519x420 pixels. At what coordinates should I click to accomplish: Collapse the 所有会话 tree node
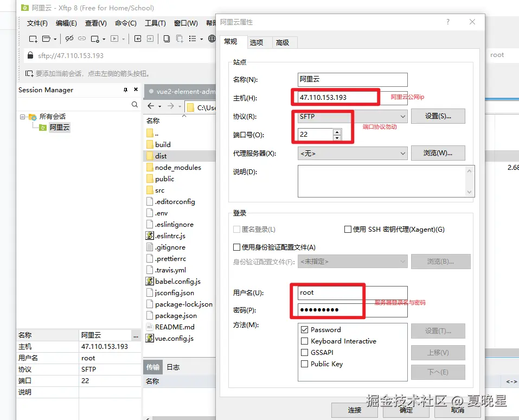(x=22, y=117)
